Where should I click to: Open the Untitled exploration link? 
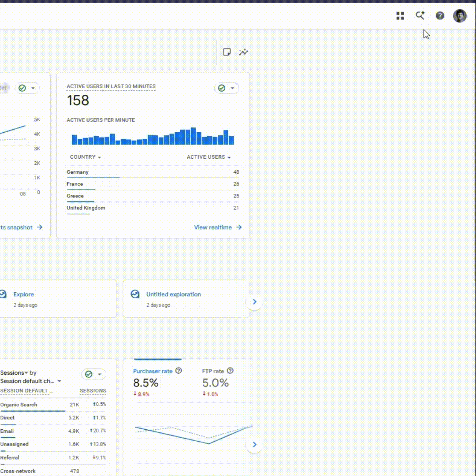pos(174,294)
